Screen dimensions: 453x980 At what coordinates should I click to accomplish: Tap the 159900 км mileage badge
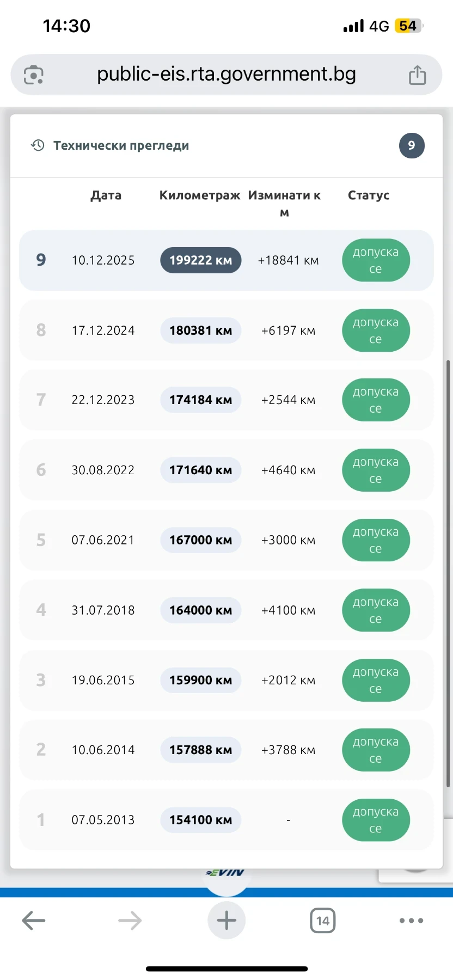[x=201, y=680]
